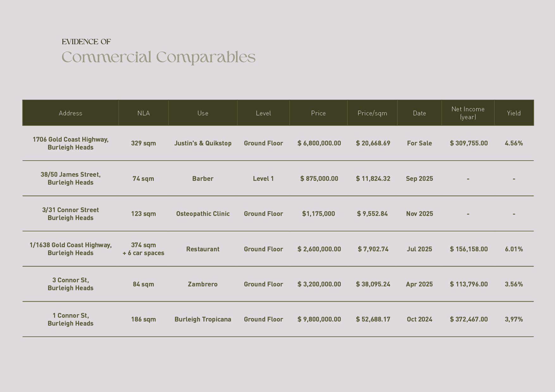Image resolution: width=555 pixels, height=392 pixels.
Task: Click the 'Sep 2025' date cell
Action: point(419,179)
